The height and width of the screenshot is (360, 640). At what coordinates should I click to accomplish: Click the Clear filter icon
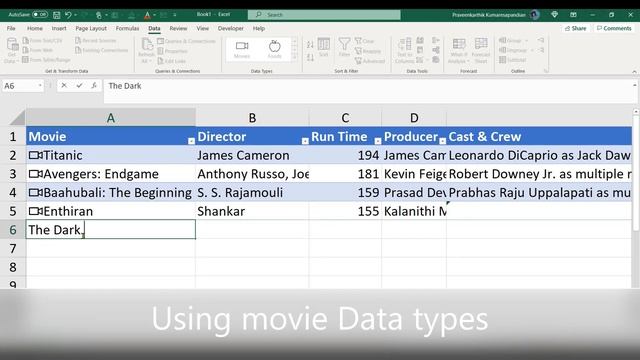358,41
